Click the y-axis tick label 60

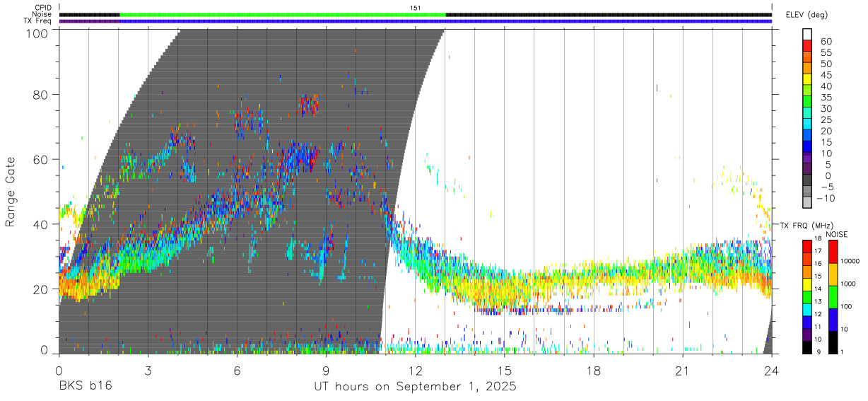click(42, 159)
